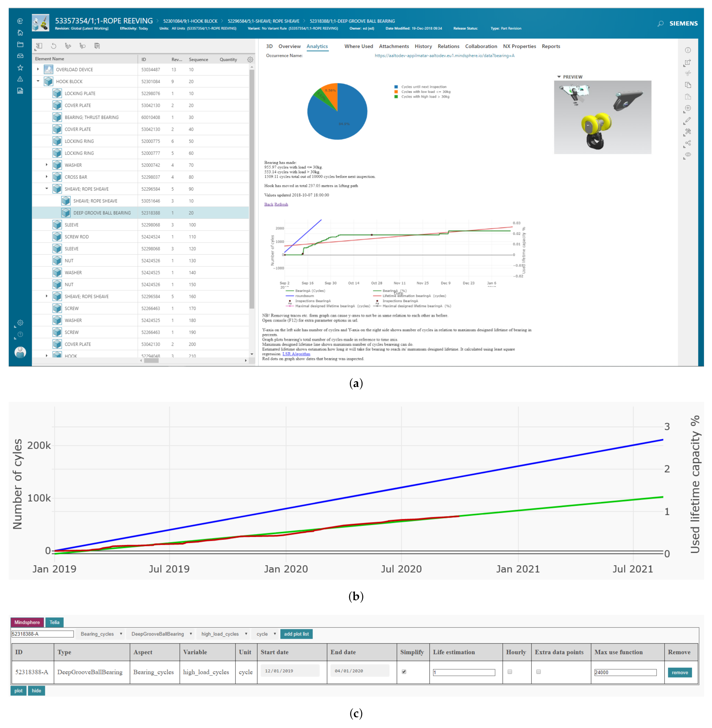Open the information icon in right toolbar

tap(688, 50)
